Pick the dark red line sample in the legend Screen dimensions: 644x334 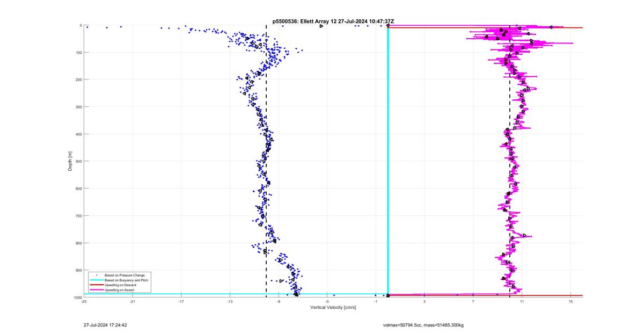96,285
